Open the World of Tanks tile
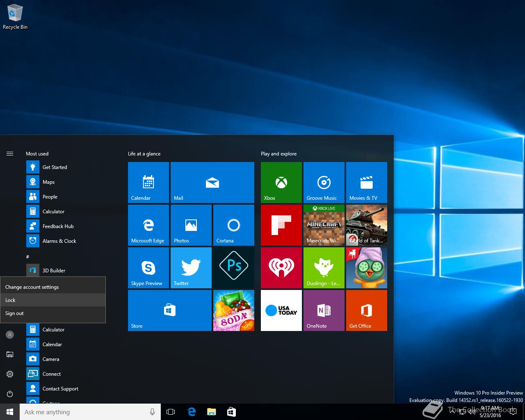Image resolution: width=525 pixels, height=420 pixels. point(367,225)
